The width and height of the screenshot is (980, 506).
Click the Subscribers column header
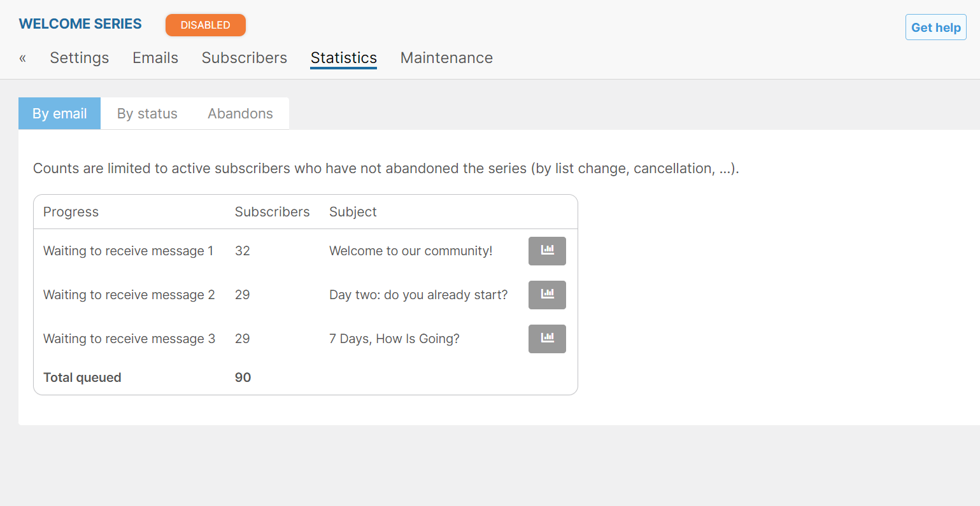click(272, 212)
